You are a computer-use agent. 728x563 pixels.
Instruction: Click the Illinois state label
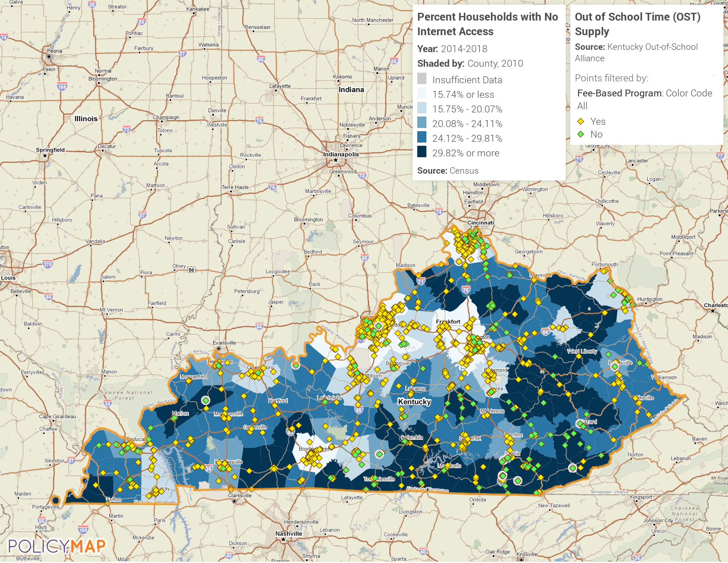[86, 118]
